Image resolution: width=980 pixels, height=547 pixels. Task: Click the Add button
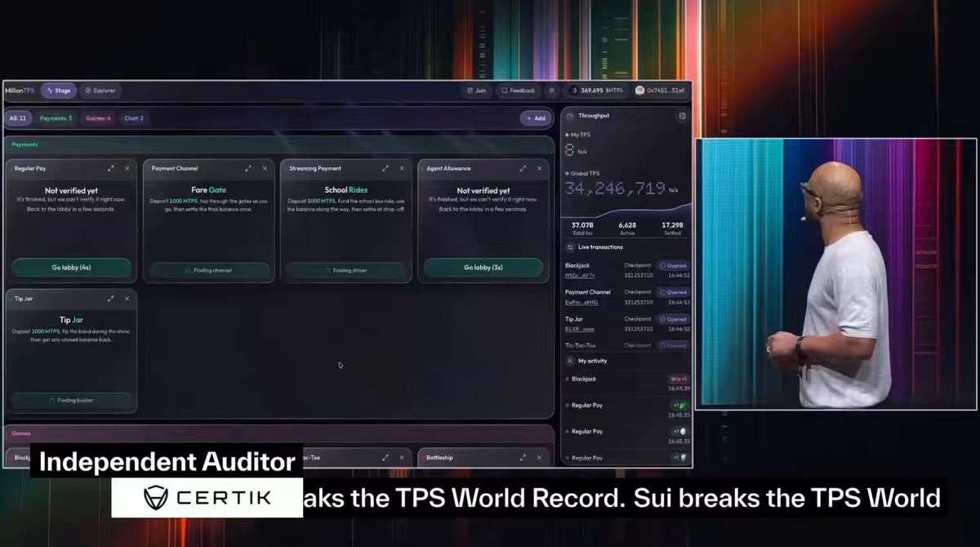pyautogui.click(x=536, y=118)
